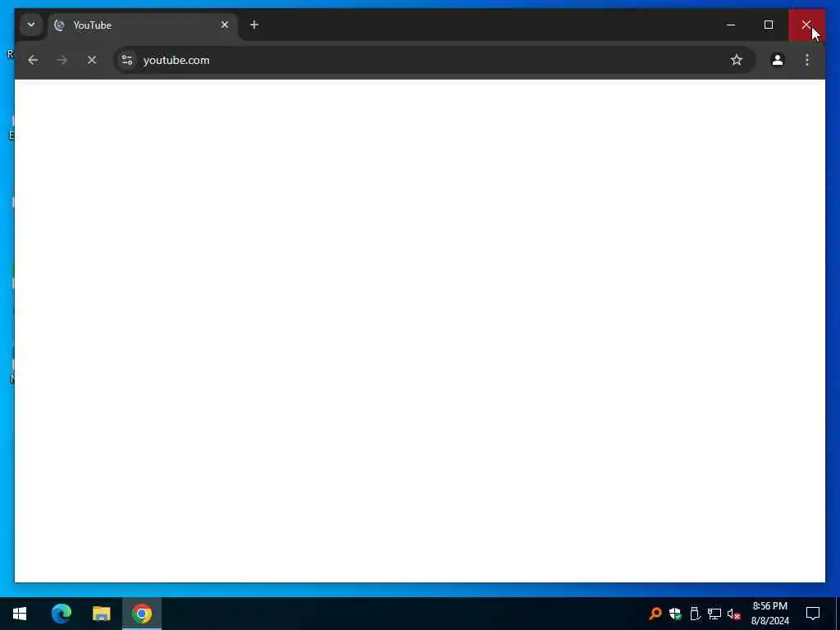Close the YouTube tab

coord(225,25)
